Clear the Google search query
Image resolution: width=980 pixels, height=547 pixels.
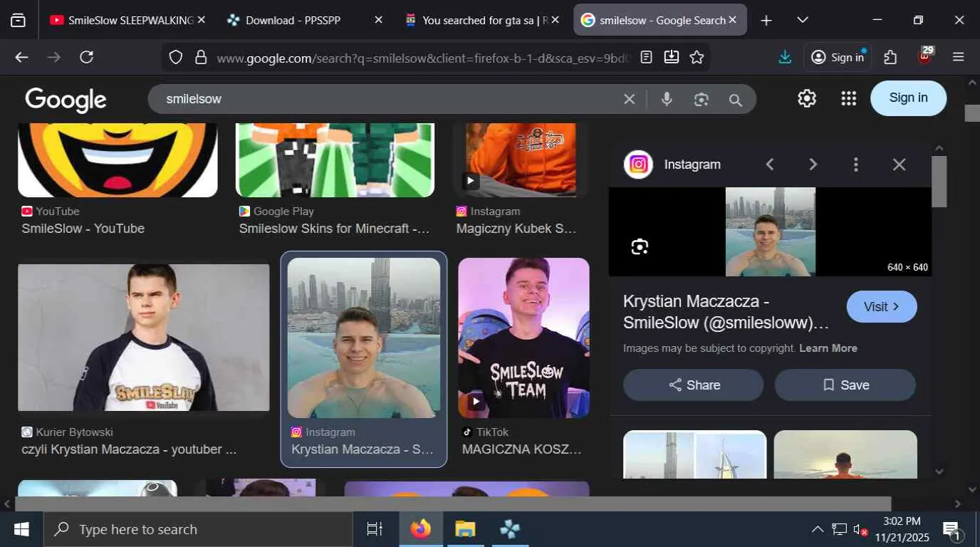pos(629,99)
